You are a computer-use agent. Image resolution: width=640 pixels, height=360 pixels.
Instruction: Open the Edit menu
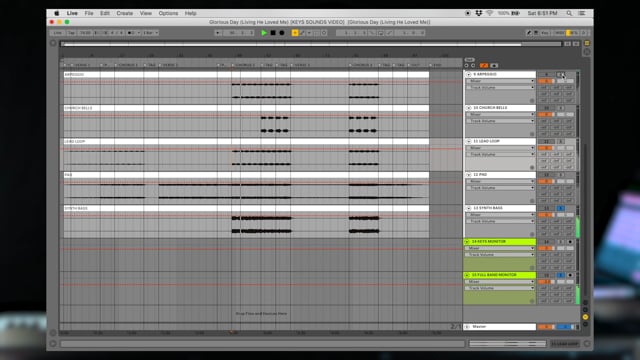point(105,13)
